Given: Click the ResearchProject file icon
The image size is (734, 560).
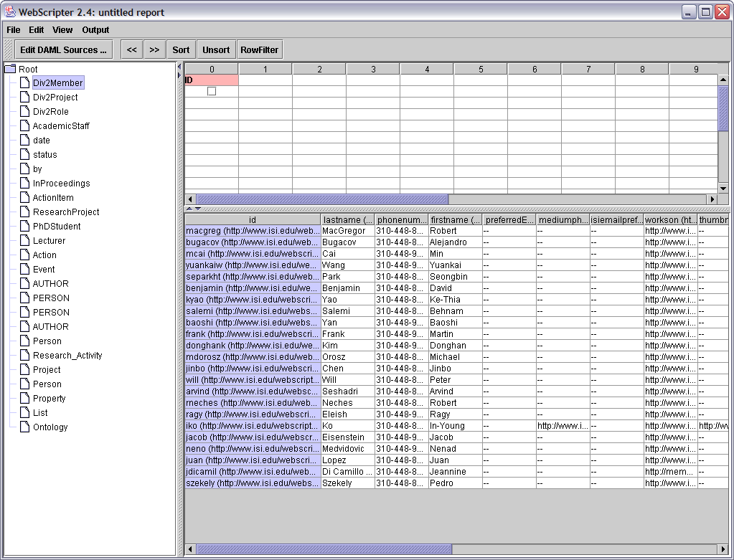Looking at the screenshot, I should coord(24,212).
